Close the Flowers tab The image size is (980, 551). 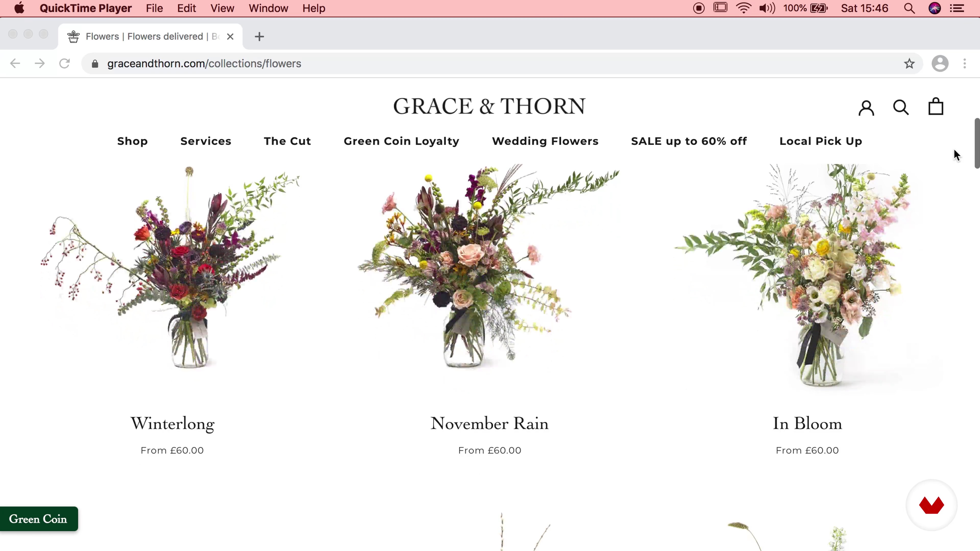click(x=230, y=36)
